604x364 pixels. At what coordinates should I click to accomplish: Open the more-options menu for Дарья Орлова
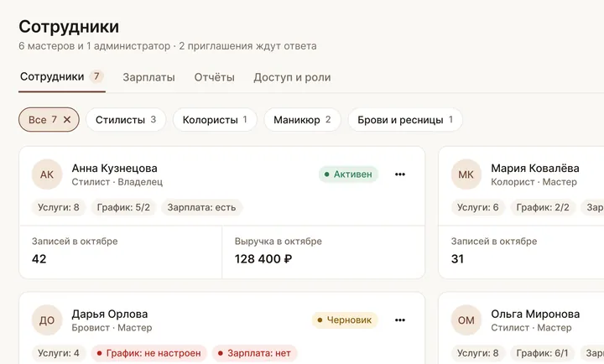400,320
